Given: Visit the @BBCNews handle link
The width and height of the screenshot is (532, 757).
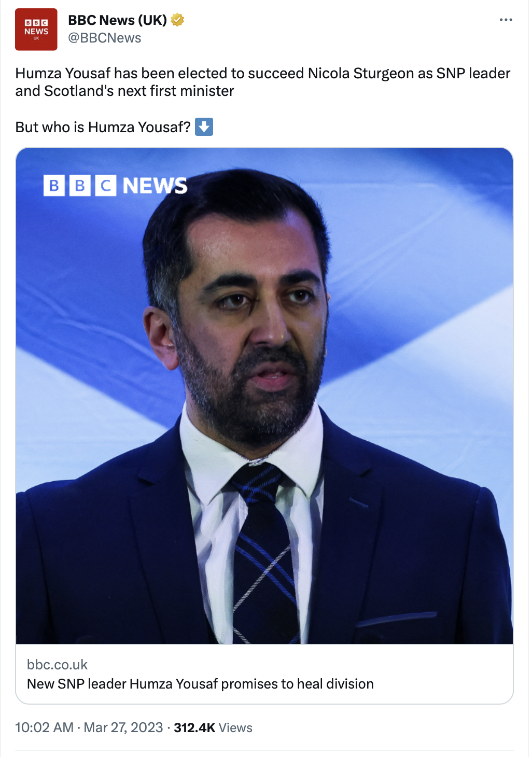Looking at the screenshot, I should pos(105,38).
